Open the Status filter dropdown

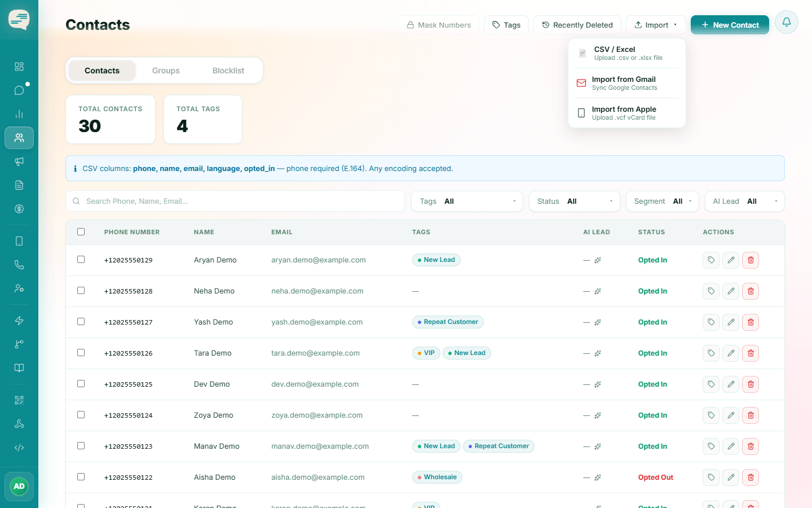point(575,202)
